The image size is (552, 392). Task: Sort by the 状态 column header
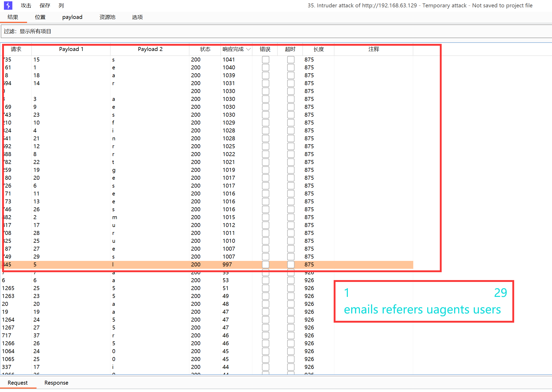tap(205, 49)
